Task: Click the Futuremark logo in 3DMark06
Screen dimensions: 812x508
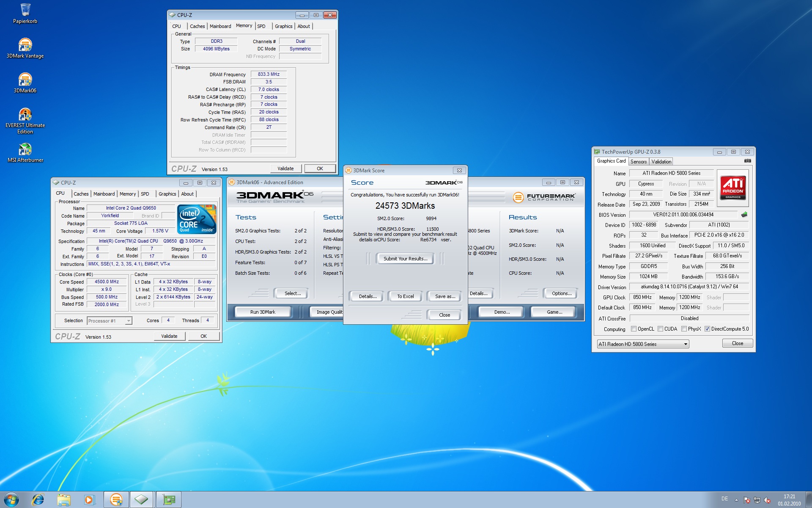Action: (x=544, y=197)
